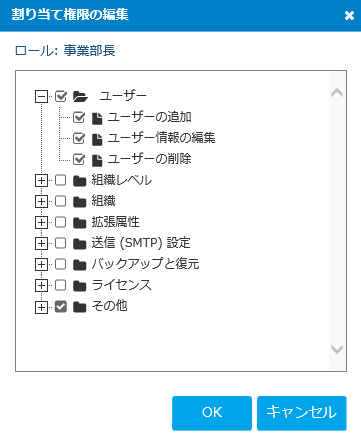Collapse the ユーザー tree node
Screen dimensions: 361x444
41,97
